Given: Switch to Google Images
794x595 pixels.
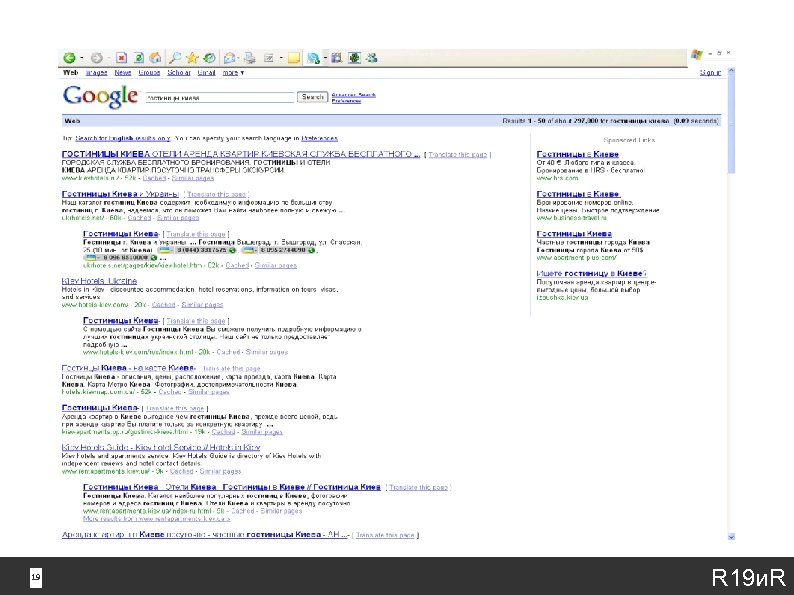Looking at the screenshot, I should [x=96, y=73].
